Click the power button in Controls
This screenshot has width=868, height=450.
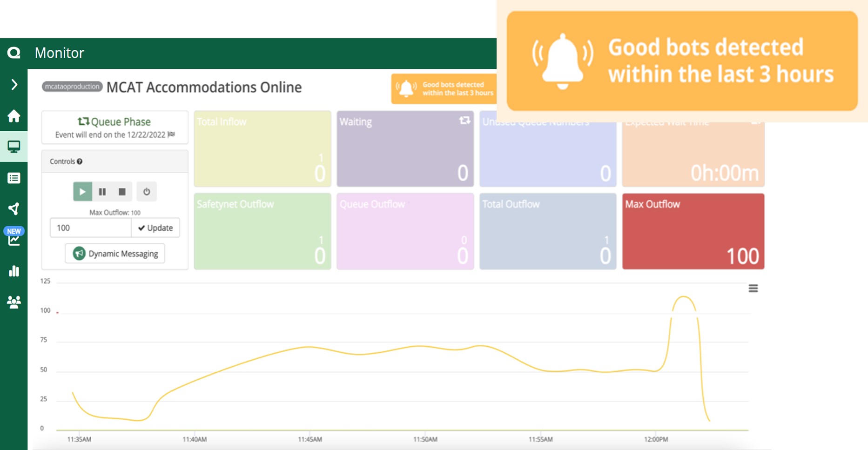(147, 191)
